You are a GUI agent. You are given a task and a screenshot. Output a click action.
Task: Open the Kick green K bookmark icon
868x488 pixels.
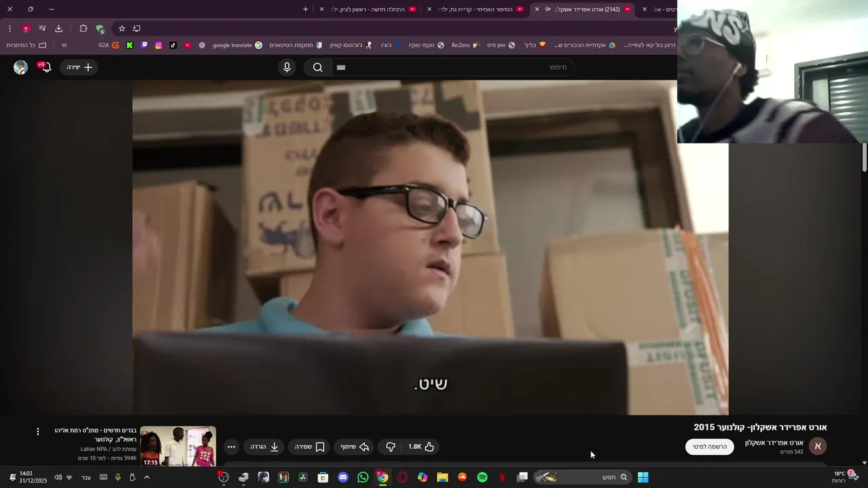(x=130, y=45)
